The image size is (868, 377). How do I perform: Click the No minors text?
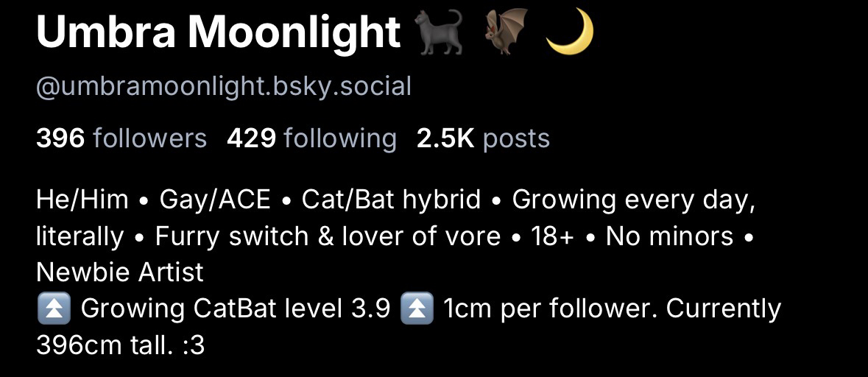click(669, 236)
